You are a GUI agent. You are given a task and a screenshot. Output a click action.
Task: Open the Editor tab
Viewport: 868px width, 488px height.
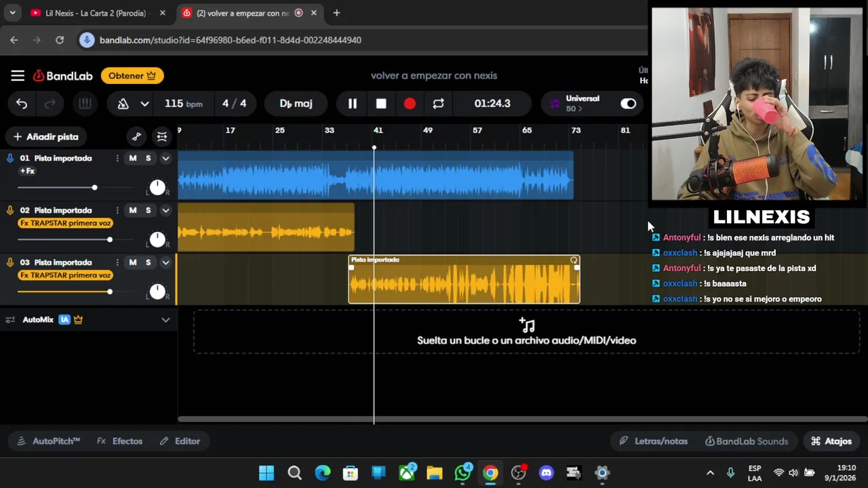(180, 441)
